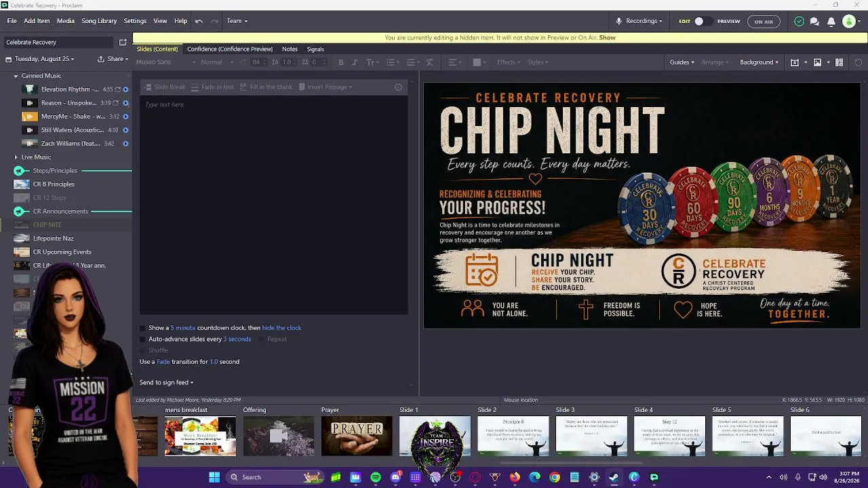
Task: Launch Firefox from the taskbar
Action: pos(515,477)
